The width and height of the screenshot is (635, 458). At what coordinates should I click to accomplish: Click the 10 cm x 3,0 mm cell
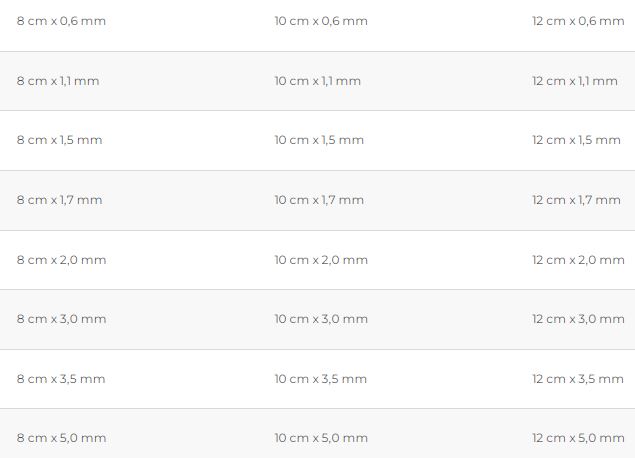(321, 319)
